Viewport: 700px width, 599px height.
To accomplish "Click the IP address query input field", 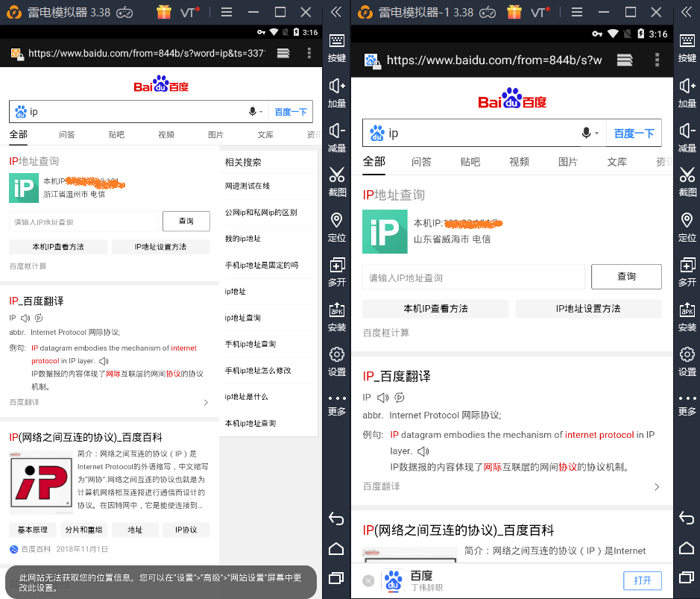I will [x=473, y=277].
